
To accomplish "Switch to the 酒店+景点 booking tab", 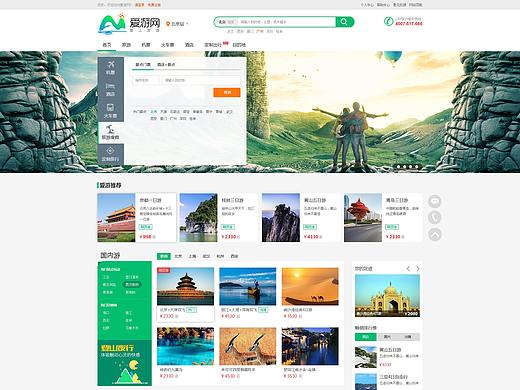I will 166,65.
